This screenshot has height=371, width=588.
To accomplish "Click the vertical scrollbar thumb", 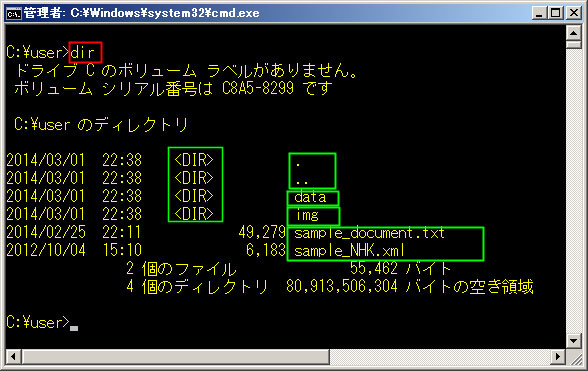I will tap(573, 45).
